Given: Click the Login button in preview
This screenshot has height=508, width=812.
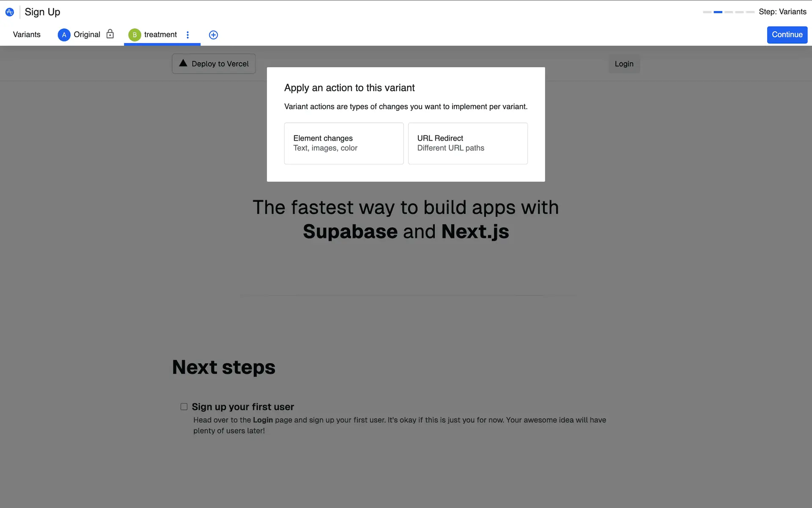Looking at the screenshot, I should point(624,64).
